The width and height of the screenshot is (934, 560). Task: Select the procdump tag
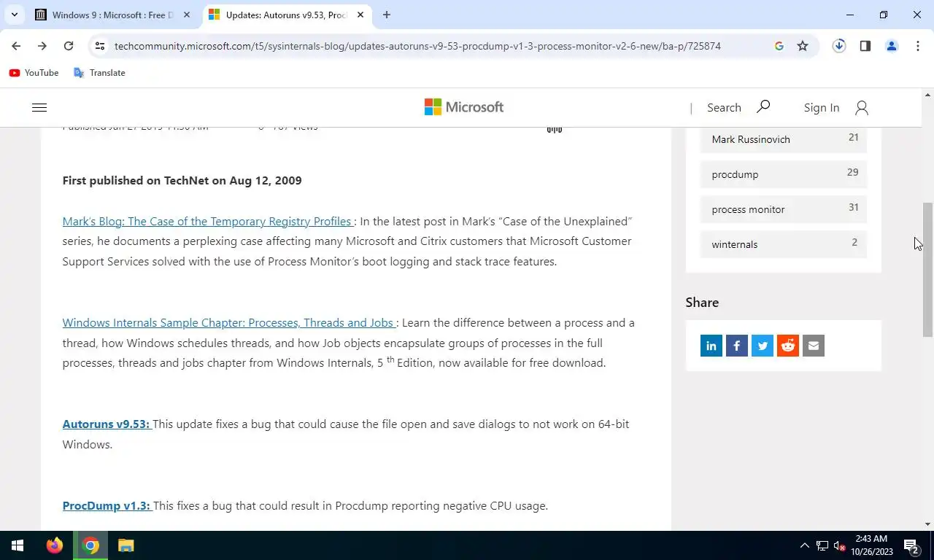pyautogui.click(x=784, y=174)
